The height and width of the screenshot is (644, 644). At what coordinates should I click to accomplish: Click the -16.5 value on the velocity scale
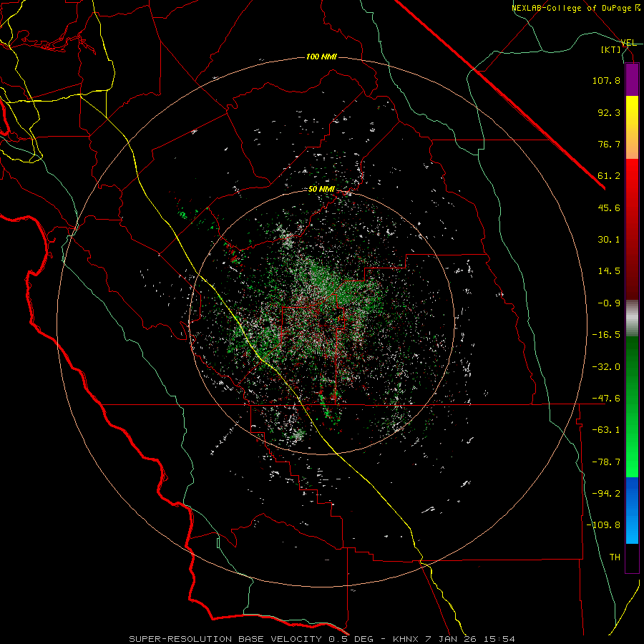tap(606, 335)
